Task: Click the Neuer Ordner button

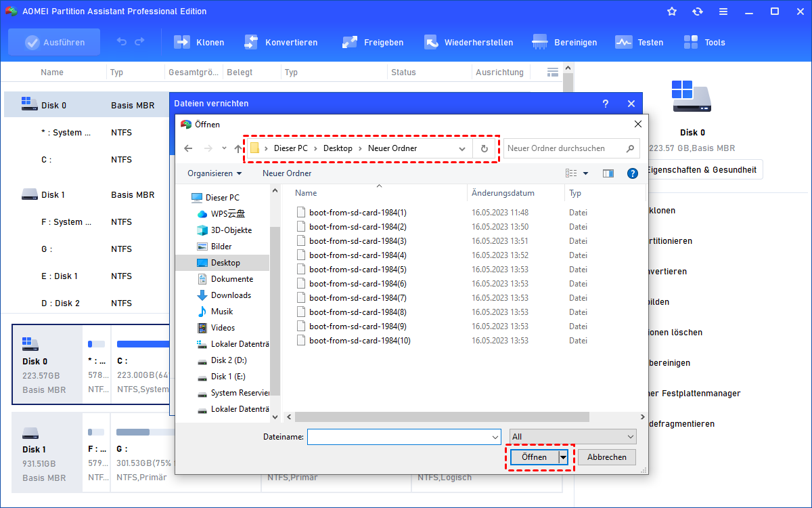Action: pyautogui.click(x=287, y=173)
